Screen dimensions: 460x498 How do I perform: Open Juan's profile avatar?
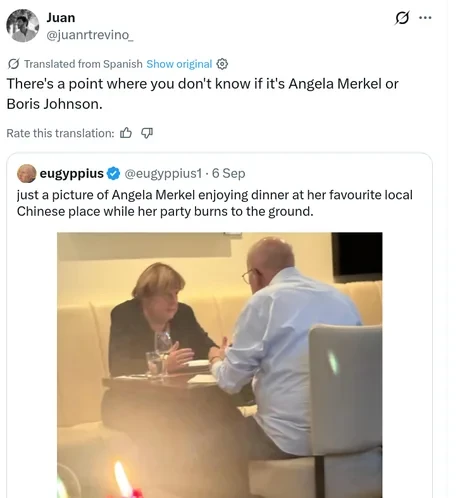(22, 25)
